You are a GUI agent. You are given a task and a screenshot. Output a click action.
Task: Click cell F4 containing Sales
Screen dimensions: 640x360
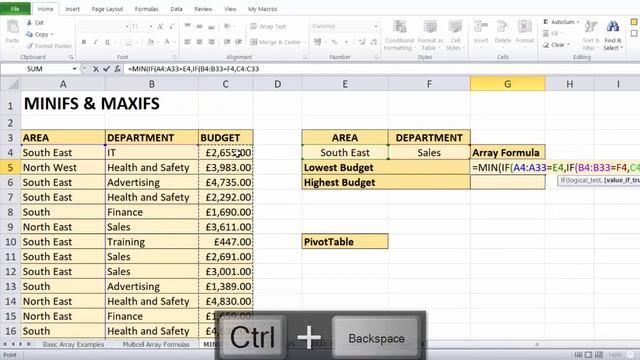click(x=429, y=153)
